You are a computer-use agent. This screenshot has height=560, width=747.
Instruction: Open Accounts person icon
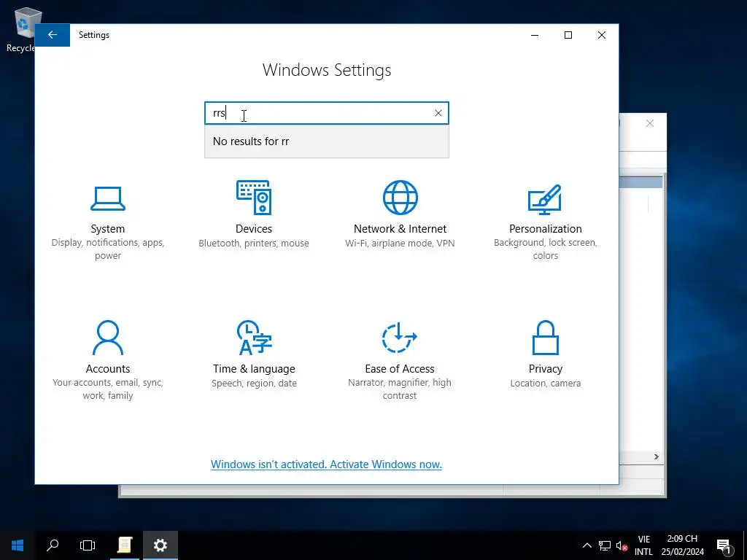[x=108, y=338]
